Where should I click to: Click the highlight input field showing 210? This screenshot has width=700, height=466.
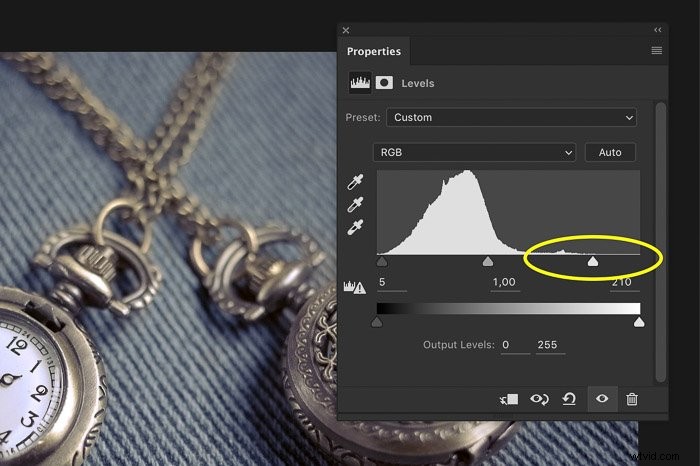(x=624, y=283)
